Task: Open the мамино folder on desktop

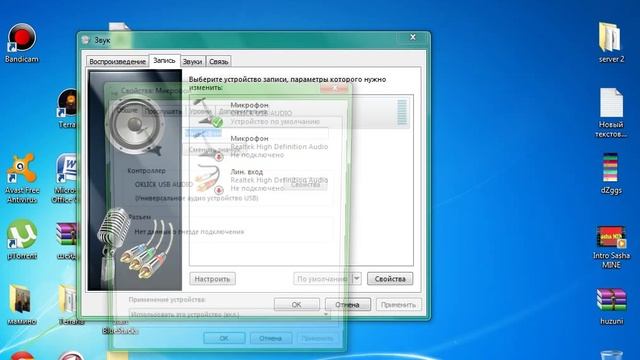Action: point(22,304)
